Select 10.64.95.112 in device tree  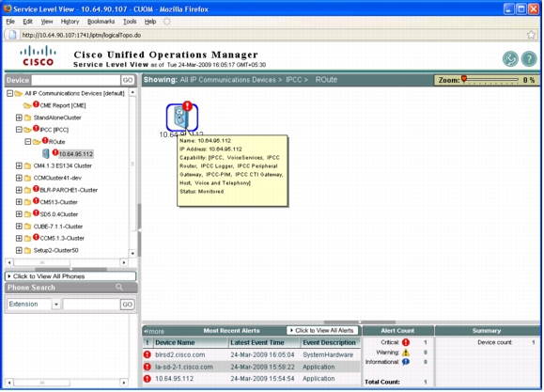tap(75, 154)
